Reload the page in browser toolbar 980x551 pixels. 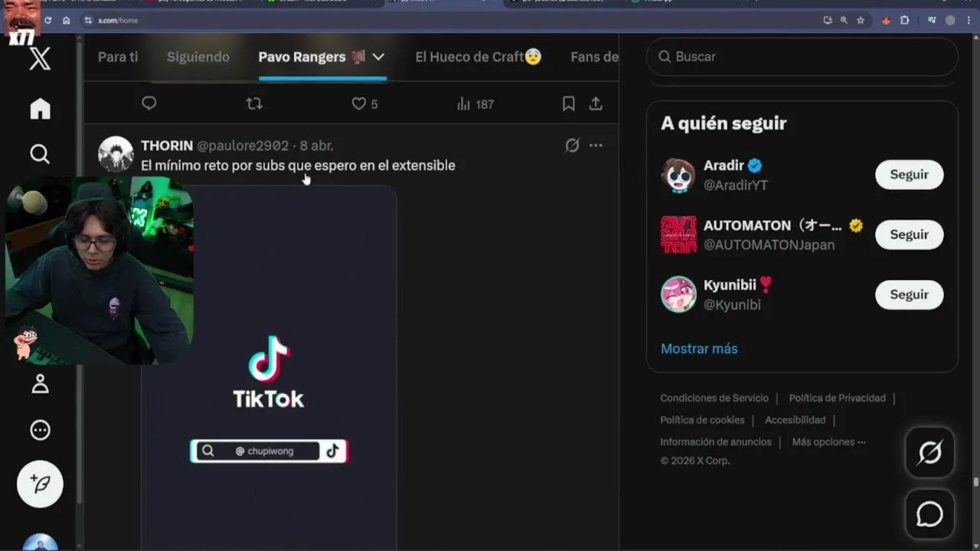47,21
